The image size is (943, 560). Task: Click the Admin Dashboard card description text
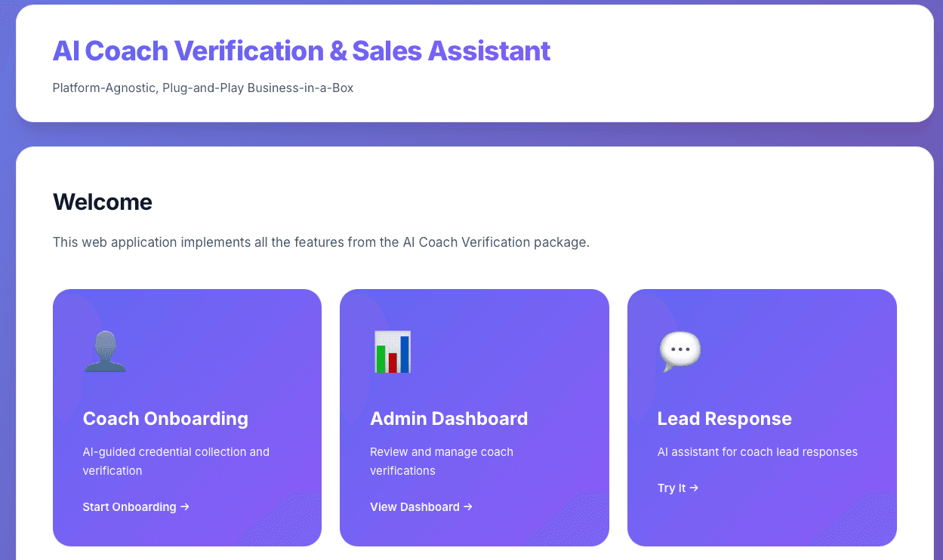coord(441,460)
